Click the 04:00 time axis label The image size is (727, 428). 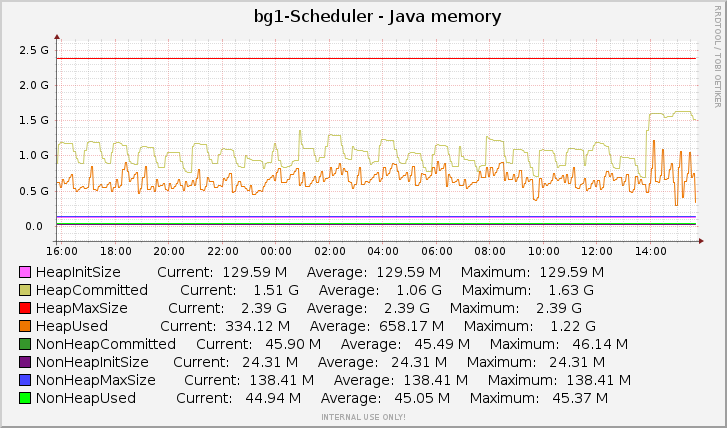click(383, 252)
